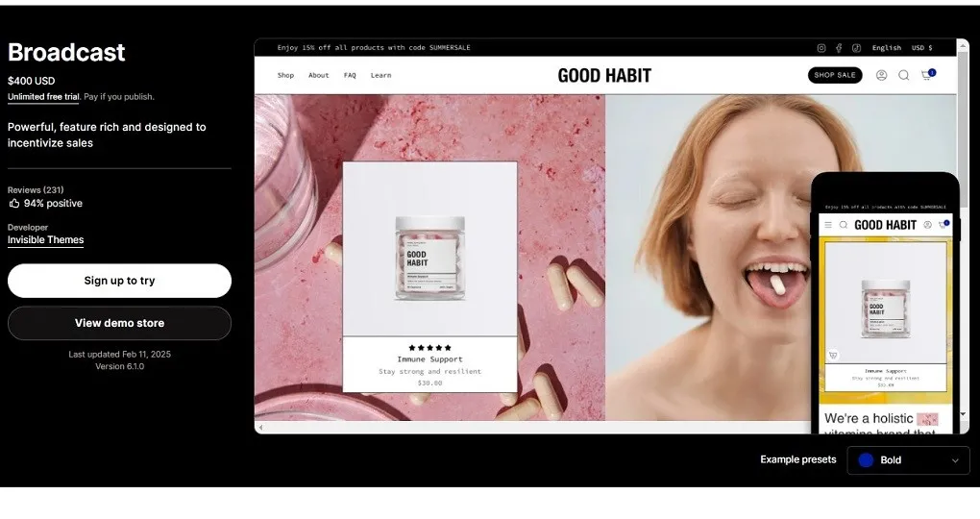Click the GOOD HABIT logo in mobile preview

(885, 225)
